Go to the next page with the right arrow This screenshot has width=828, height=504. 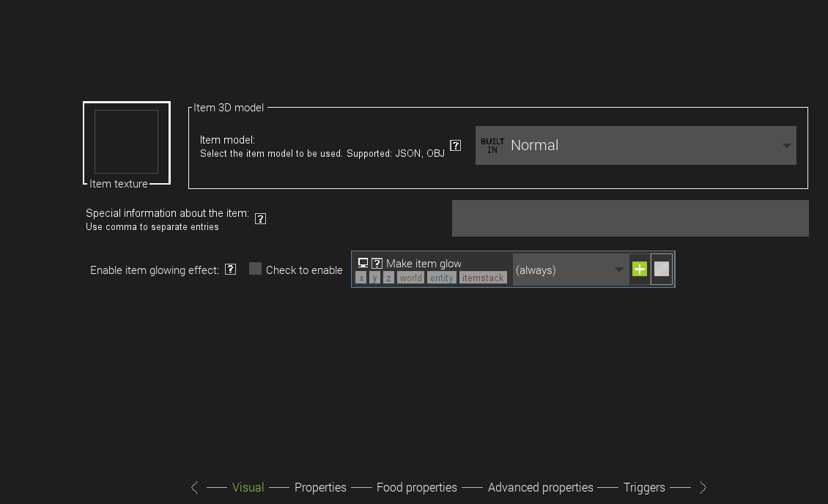[x=703, y=486]
